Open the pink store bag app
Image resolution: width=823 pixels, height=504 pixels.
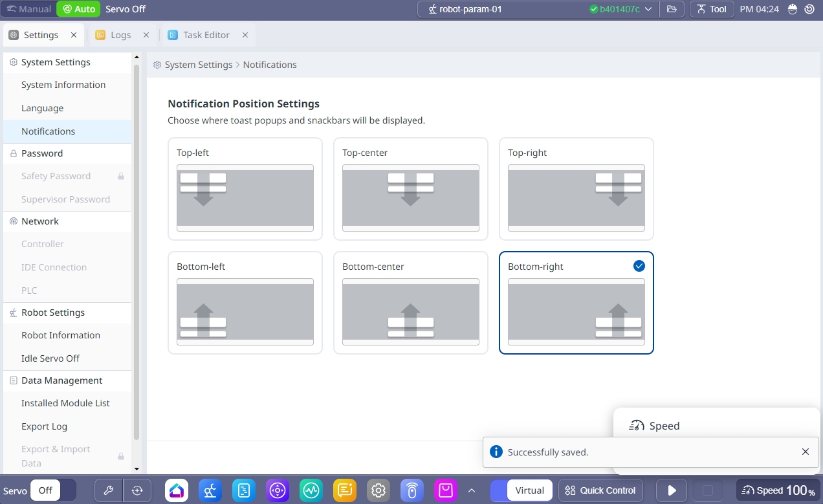click(446, 490)
